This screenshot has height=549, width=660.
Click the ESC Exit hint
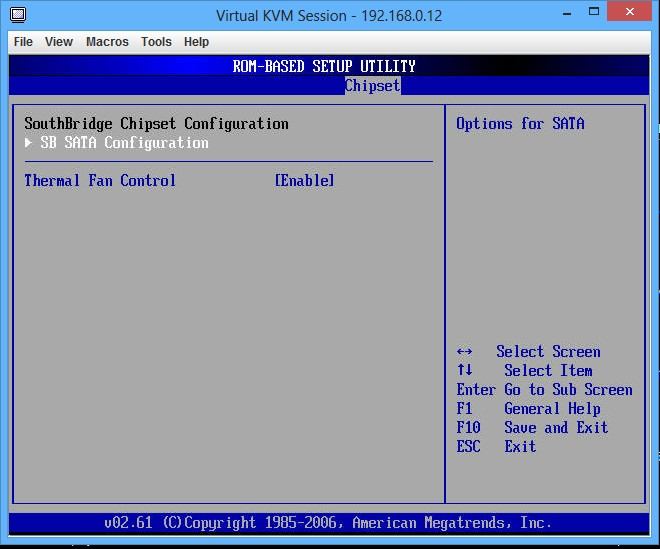click(496, 446)
